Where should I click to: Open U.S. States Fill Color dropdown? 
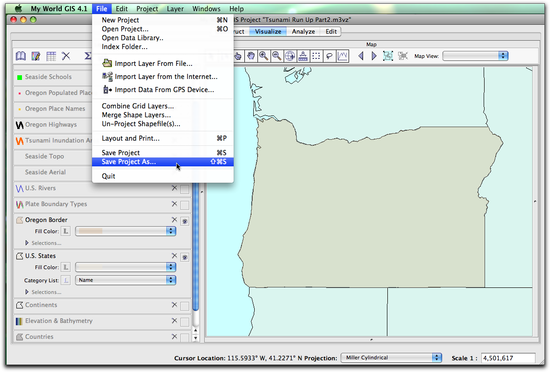coord(126,267)
